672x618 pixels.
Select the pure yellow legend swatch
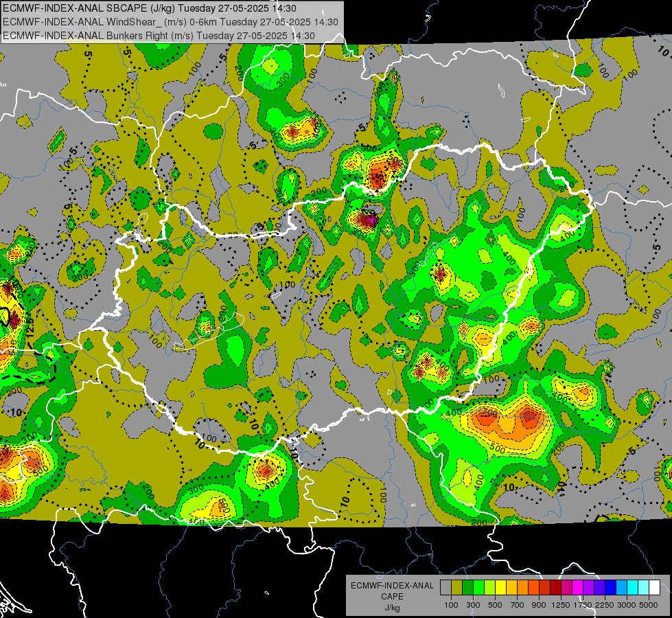click(x=500, y=588)
